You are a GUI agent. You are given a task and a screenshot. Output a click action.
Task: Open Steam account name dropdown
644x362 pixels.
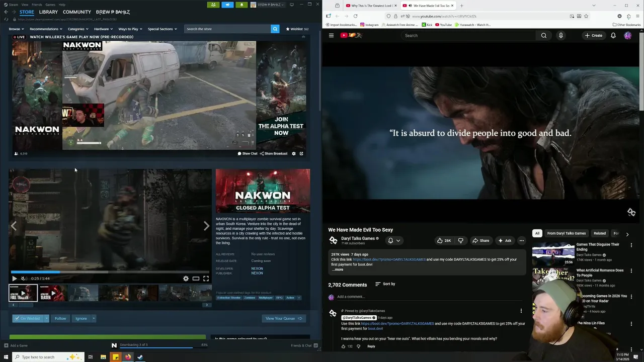[x=271, y=5]
